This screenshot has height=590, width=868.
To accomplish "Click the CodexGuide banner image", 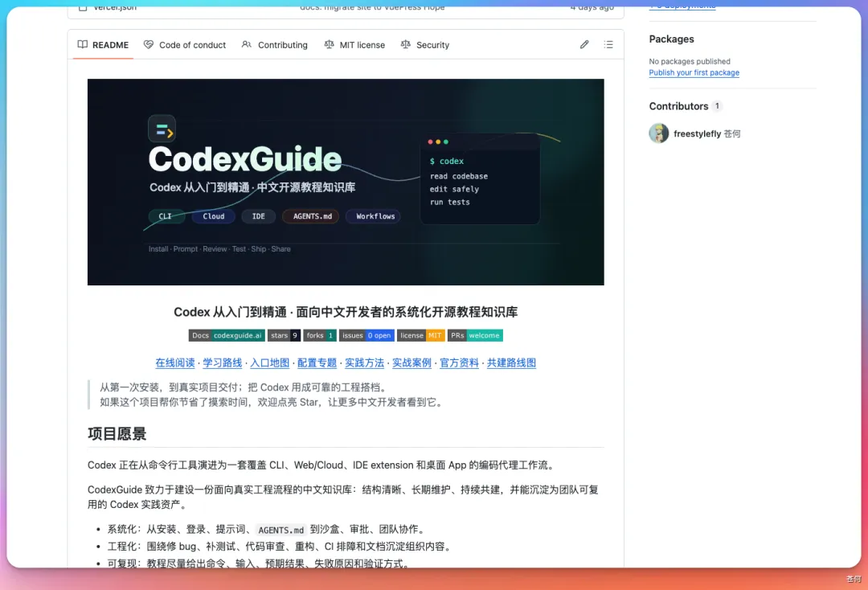I will (x=346, y=182).
